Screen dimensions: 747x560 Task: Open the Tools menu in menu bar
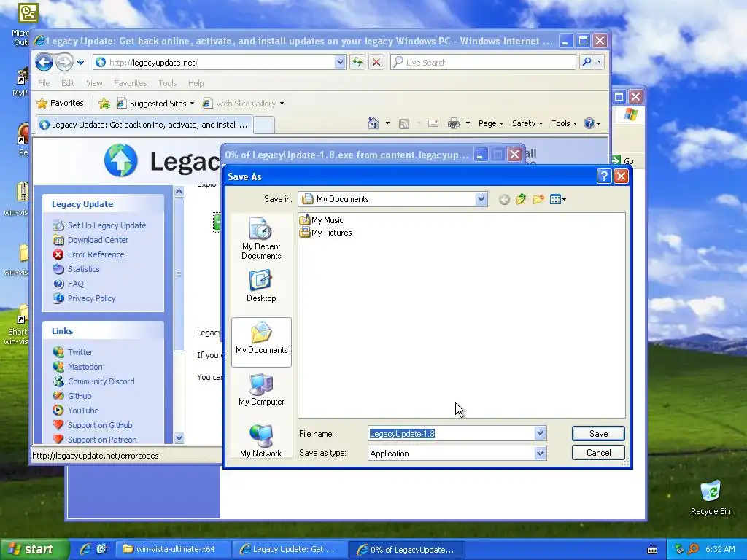coord(167,83)
